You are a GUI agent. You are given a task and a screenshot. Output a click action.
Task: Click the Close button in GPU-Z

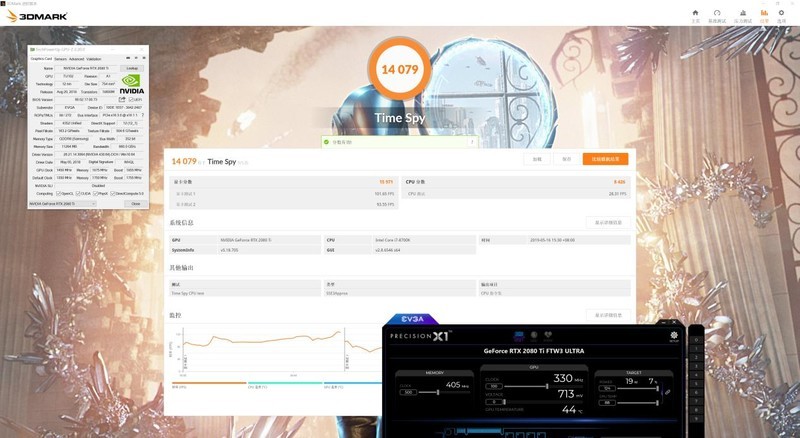[135, 204]
